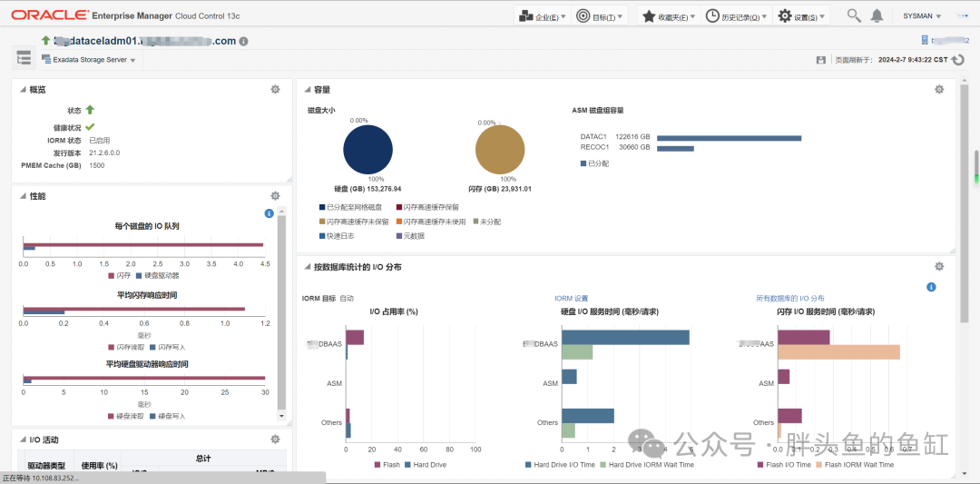The image size is (980, 484).
Task: Open the IORM 设置 link
Action: click(x=571, y=299)
